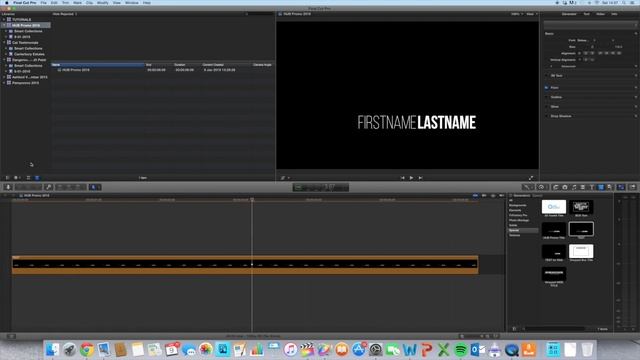Open the Hide Rejected filter dropdown
The height and width of the screenshot is (360, 640).
click(x=64, y=14)
